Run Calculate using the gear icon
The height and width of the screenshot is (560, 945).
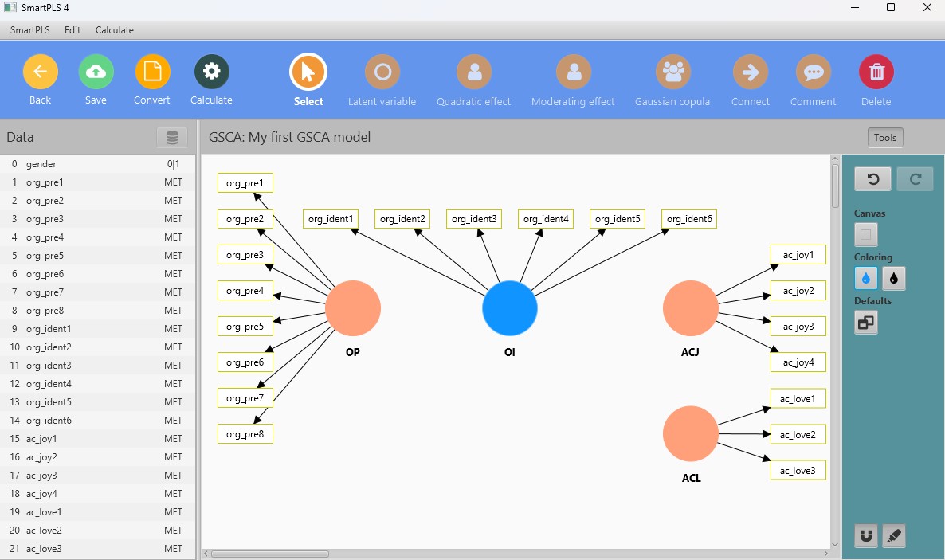coord(211,72)
